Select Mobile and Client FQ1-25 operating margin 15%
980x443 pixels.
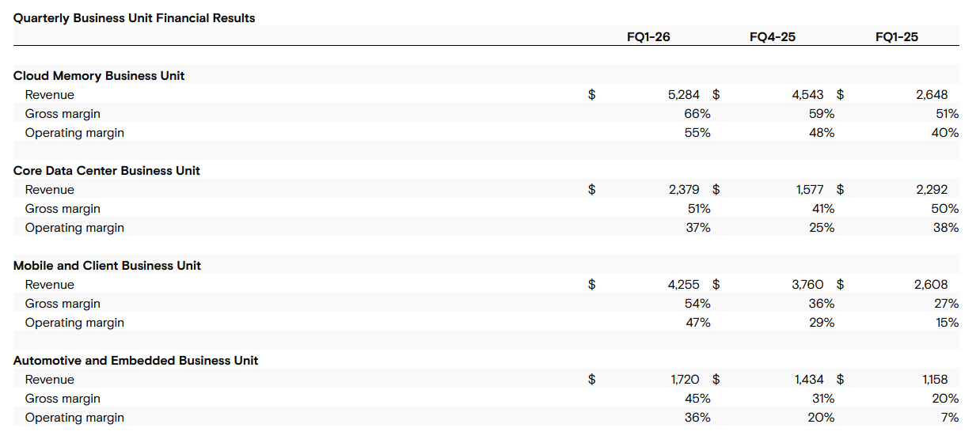(x=947, y=323)
